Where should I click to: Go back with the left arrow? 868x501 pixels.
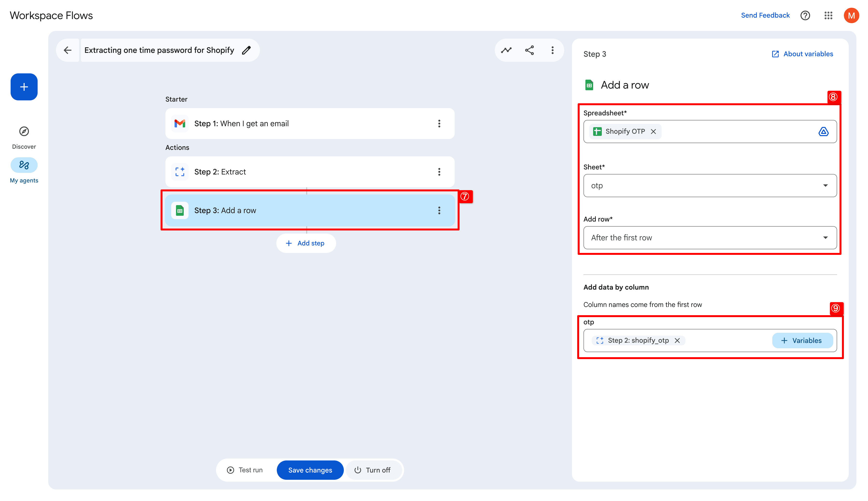(x=68, y=50)
